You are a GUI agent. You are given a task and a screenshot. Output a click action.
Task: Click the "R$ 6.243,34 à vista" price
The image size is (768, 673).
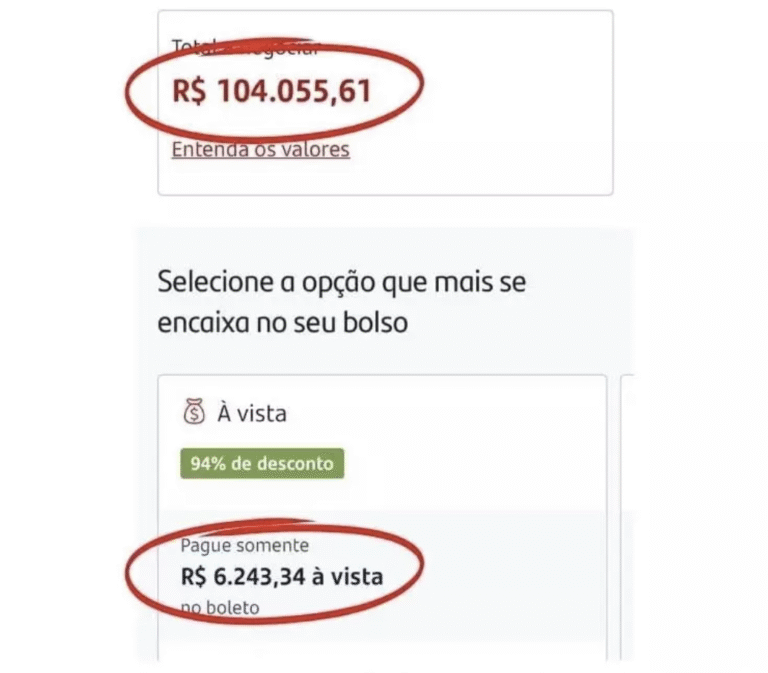click(x=282, y=576)
